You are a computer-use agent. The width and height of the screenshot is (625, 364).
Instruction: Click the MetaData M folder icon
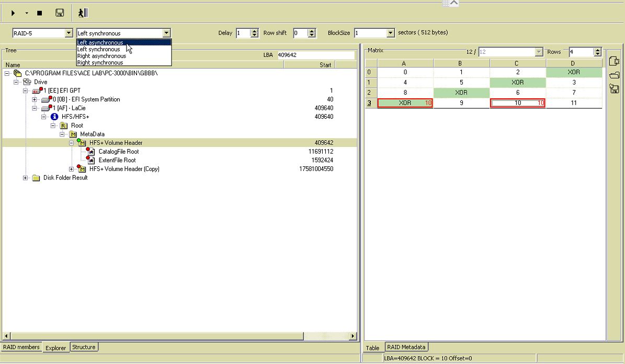point(73,134)
